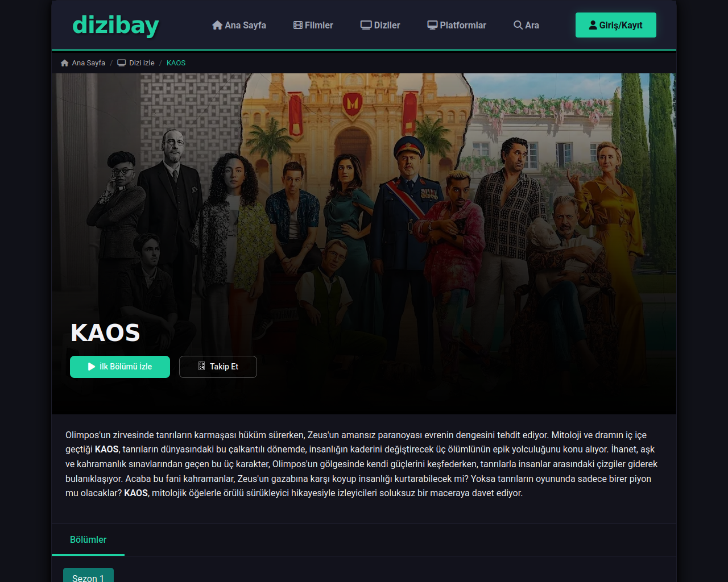Click the monitor icon beside Diziler
Screen dimensions: 728x582
click(x=366, y=25)
